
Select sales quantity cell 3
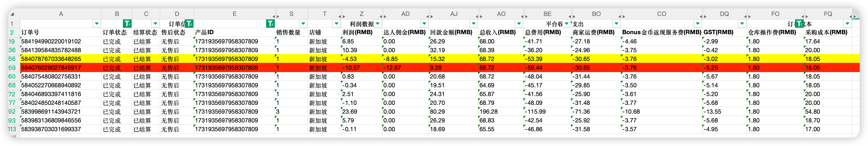coord(291,112)
